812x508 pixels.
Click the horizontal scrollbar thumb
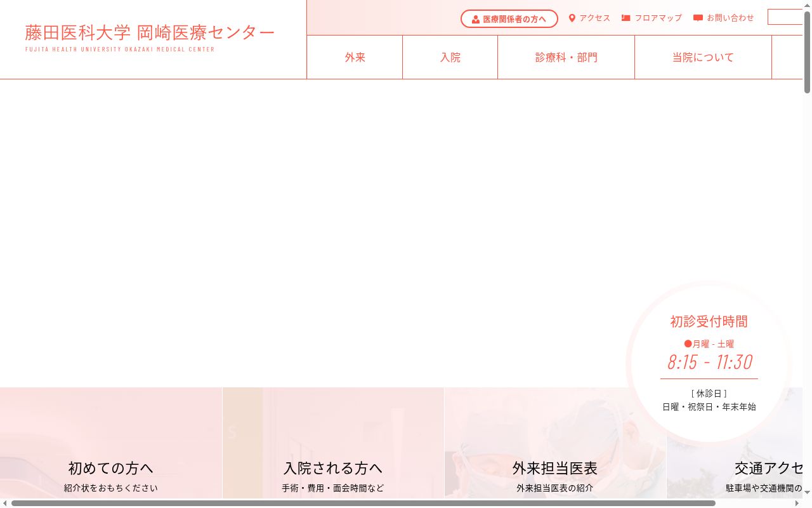363,504
